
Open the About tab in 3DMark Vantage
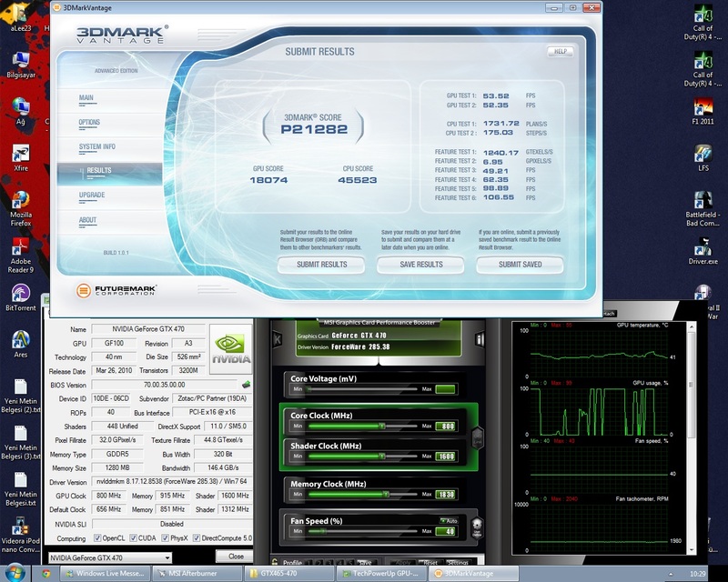tap(87, 220)
